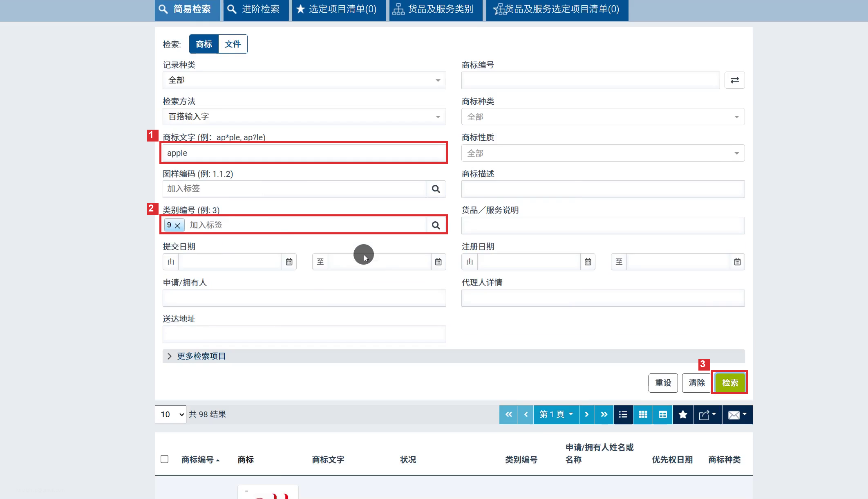This screenshot has width=868, height=499.
Task: Click 商标种类 column header
Action: point(724,460)
